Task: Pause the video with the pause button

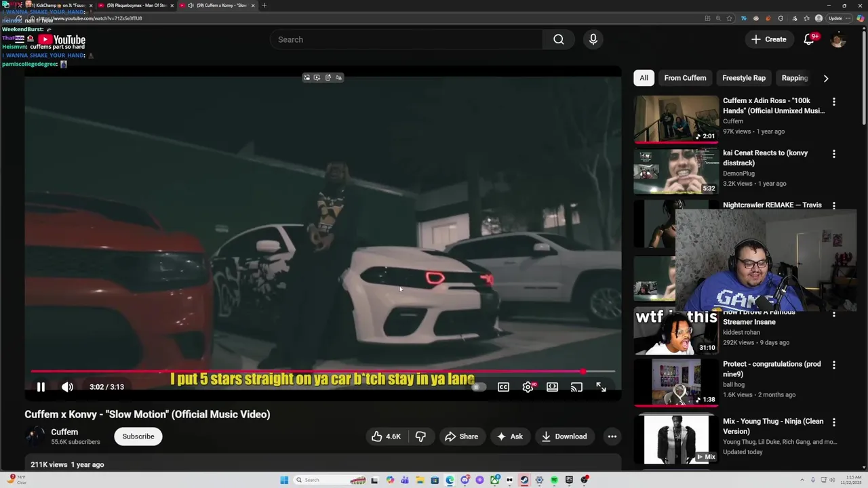Action: pos(41,387)
